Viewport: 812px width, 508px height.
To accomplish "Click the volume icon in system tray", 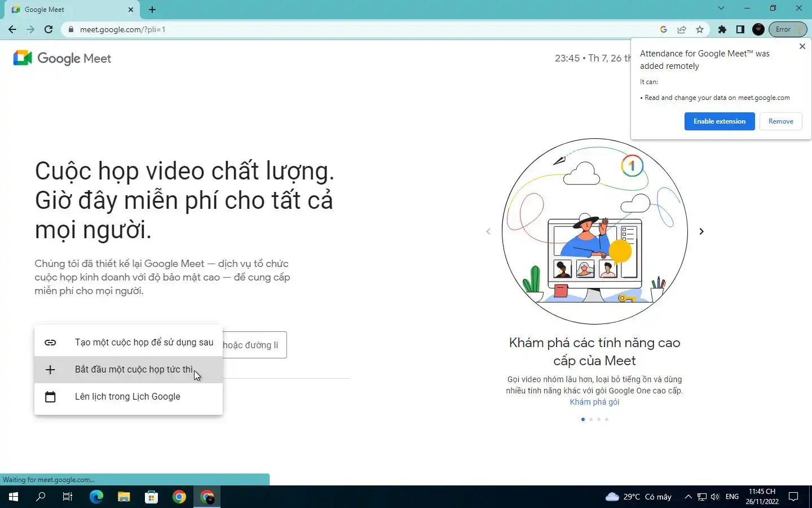I will coord(715,497).
